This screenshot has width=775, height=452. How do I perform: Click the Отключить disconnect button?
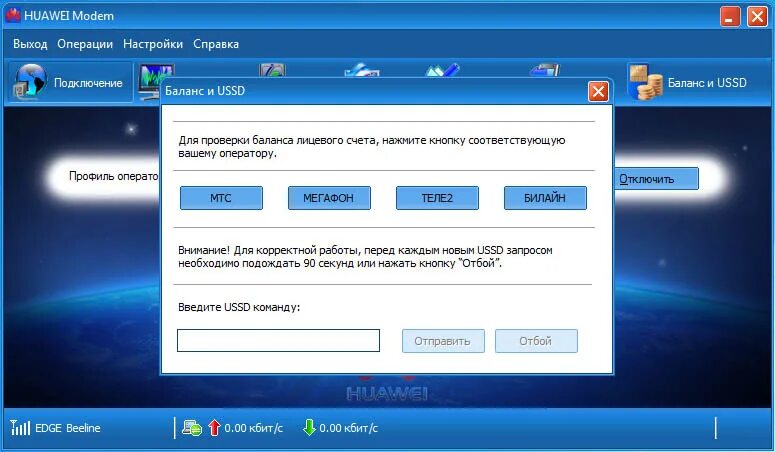(x=656, y=179)
